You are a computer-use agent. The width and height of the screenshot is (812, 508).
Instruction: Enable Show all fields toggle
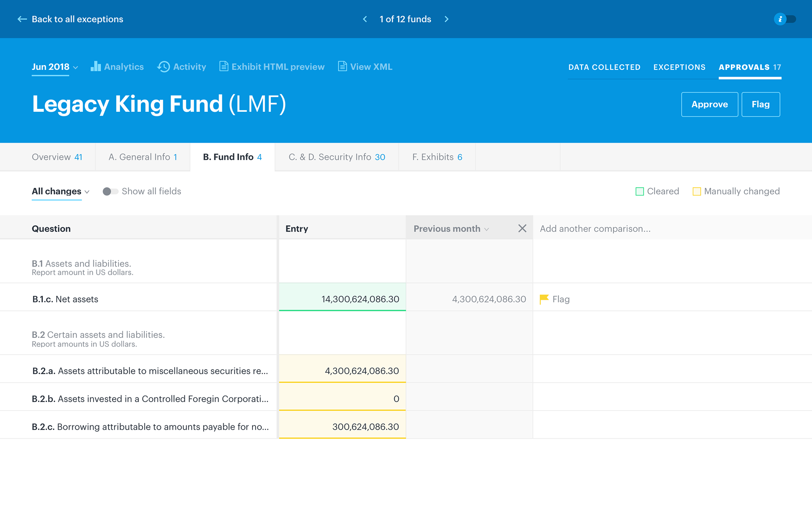click(x=110, y=191)
